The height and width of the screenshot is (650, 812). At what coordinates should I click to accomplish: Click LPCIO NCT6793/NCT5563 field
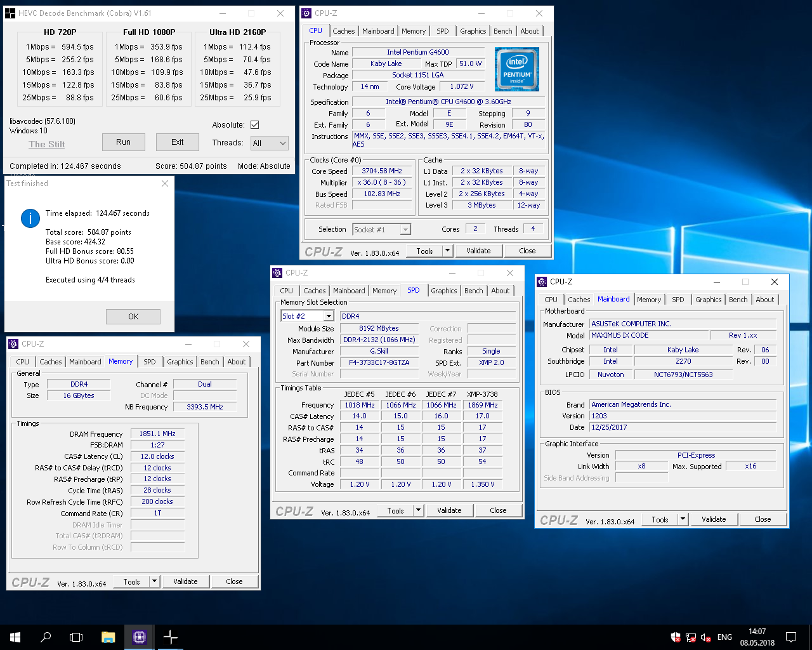tap(683, 375)
